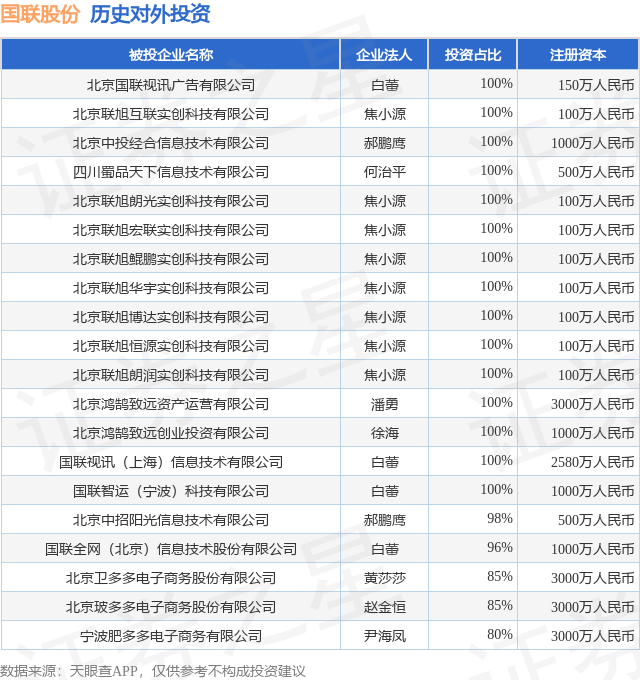Click 北京联旭恒源实创科技有限公司 company name

[171, 346]
